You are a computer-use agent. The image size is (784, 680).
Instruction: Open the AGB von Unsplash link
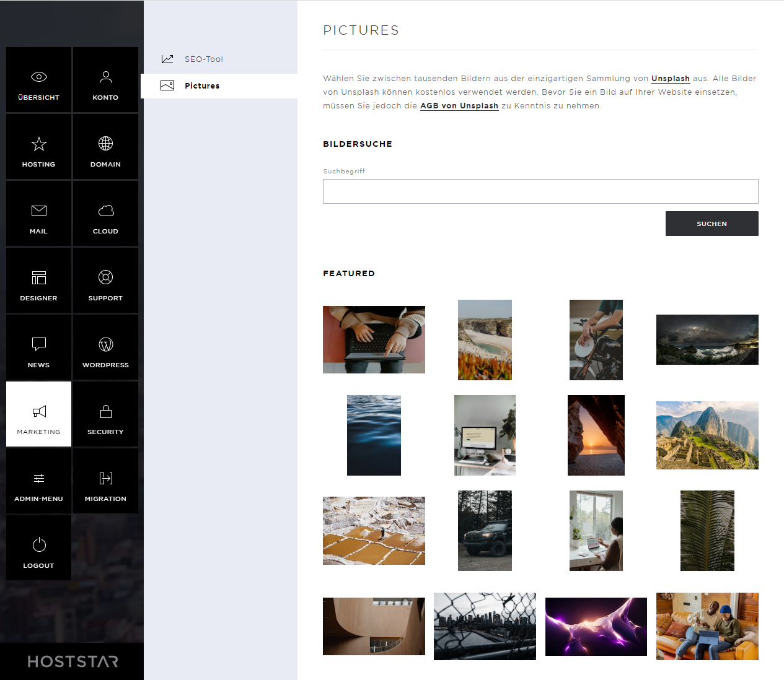pos(459,106)
